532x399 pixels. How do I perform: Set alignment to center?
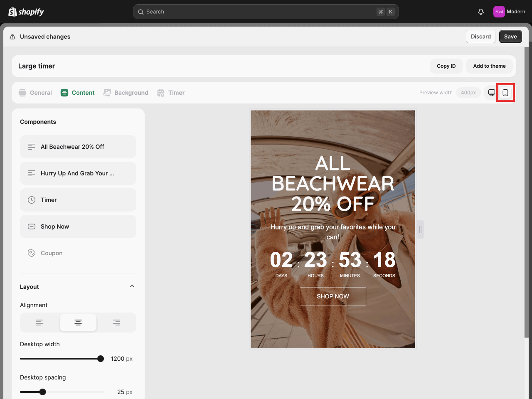[x=78, y=323]
